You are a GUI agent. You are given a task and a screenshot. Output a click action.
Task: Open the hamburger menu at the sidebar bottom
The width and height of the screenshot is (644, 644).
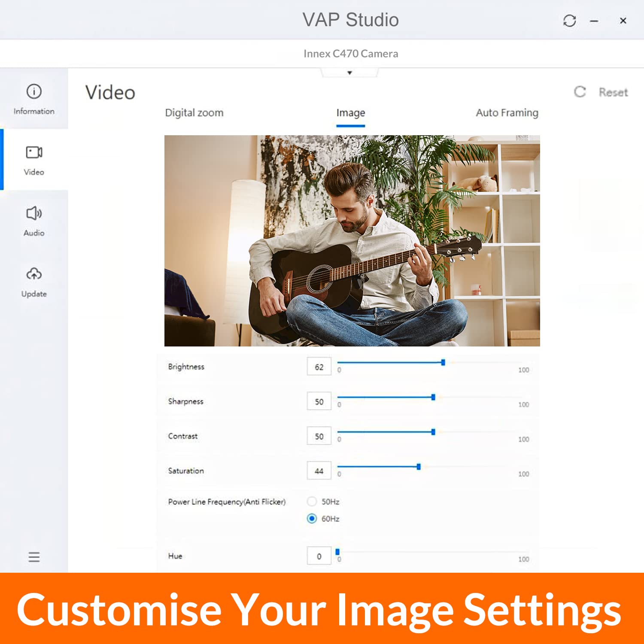tap(34, 557)
